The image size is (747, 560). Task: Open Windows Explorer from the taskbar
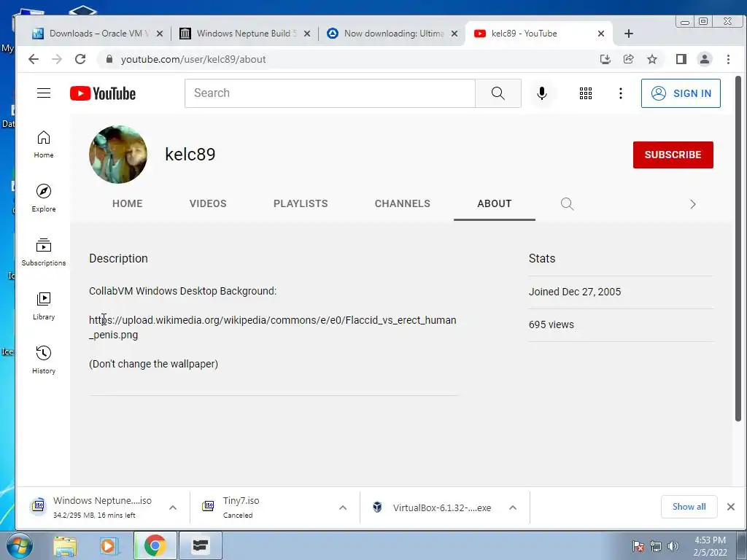click(65, 545)
